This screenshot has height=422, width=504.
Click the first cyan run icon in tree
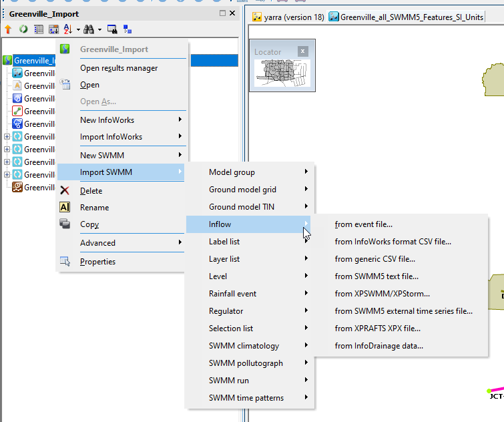(17, 137)
